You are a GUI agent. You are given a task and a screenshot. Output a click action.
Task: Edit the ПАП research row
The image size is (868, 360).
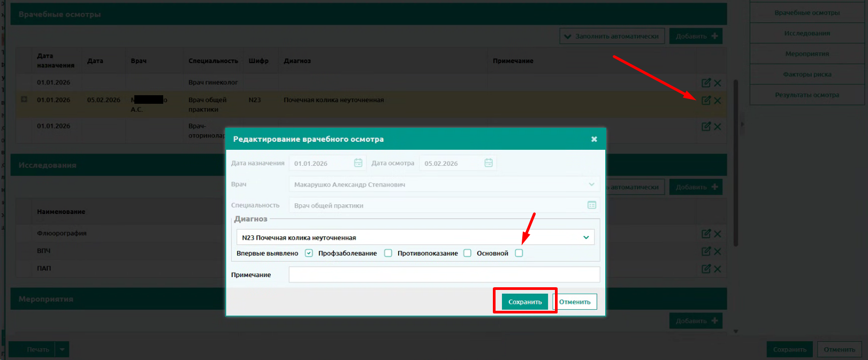coord(706,269)
